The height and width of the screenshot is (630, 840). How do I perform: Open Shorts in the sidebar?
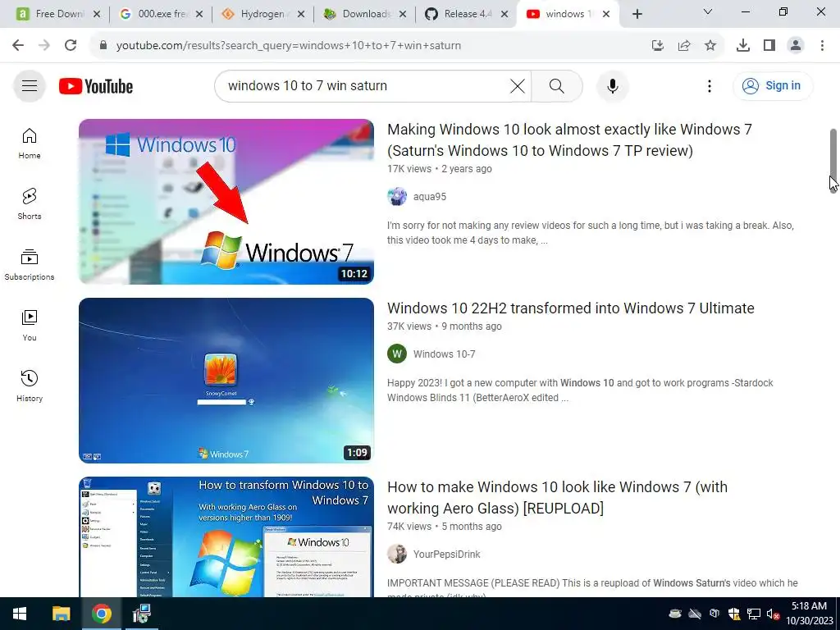(30, 204)
